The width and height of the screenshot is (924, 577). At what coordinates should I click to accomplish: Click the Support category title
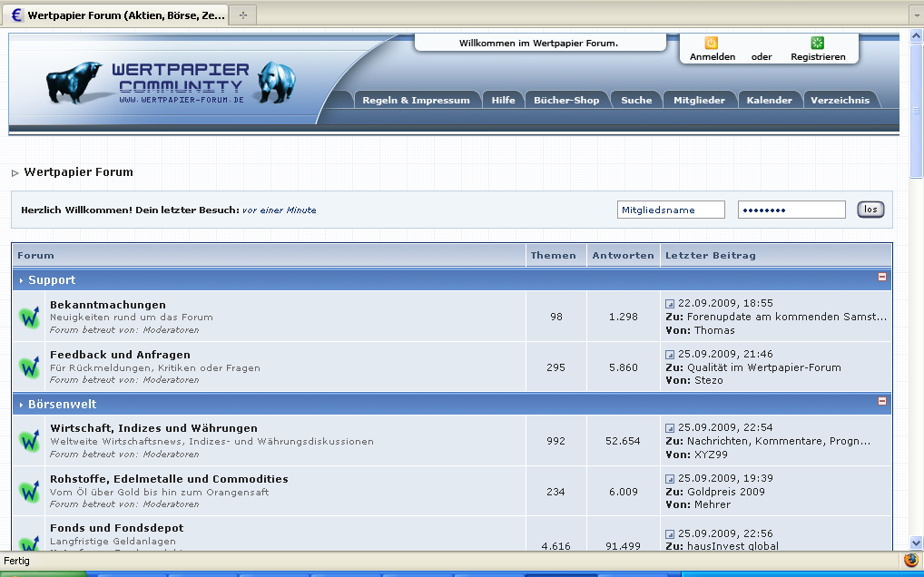[52, 280]
